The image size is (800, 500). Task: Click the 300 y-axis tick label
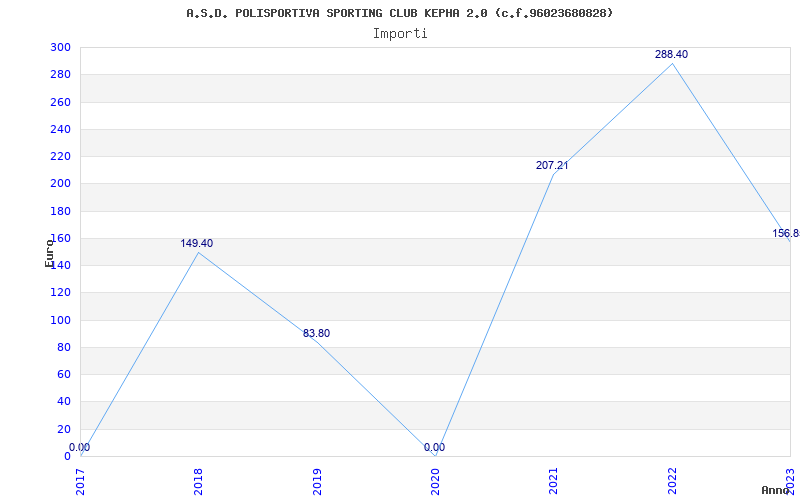[x=61, y=47]
